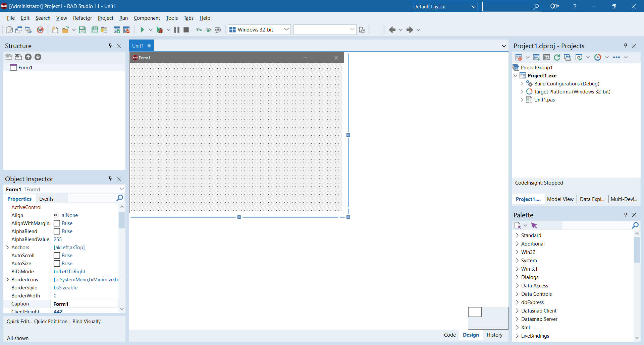The height and width of the screenshot is (345, 644).
Task: Click the Run Until Return icon
Action: 218,30
